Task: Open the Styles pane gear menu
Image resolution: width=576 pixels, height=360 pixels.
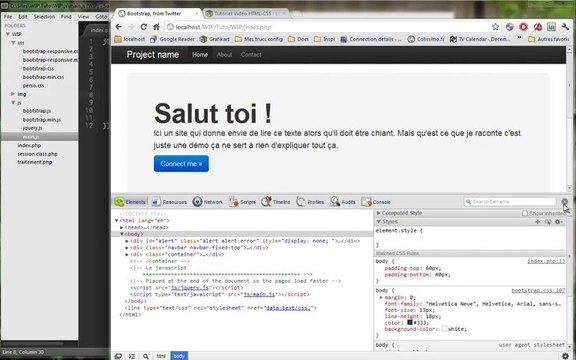Action: [x=559, y=222]
